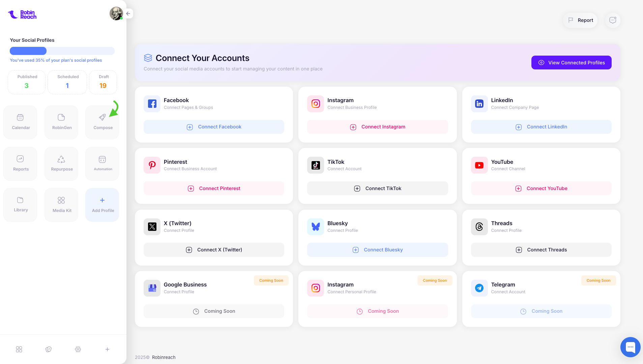The image size is (643, 364).
Task: Click the social profiles usage progress bar
Action: [x=62, y=51]
